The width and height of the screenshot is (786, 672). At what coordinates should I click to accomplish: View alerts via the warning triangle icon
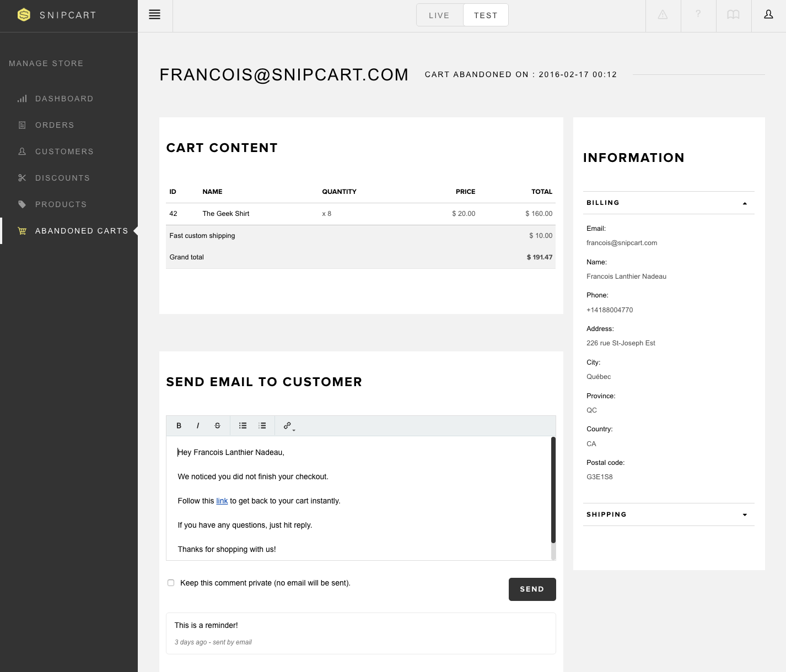pyautogui.click(x=663, y=15)
